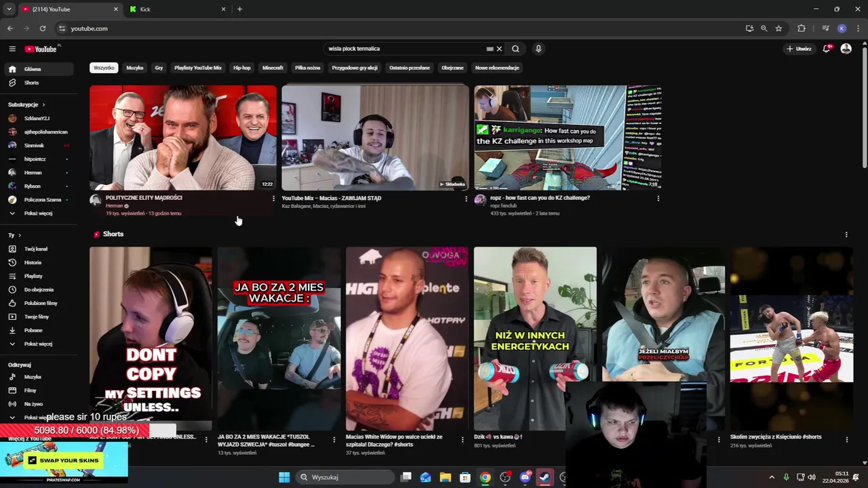Open Pobrane downloads
This screenshot has height=488, width=868.
click(39, 330)
